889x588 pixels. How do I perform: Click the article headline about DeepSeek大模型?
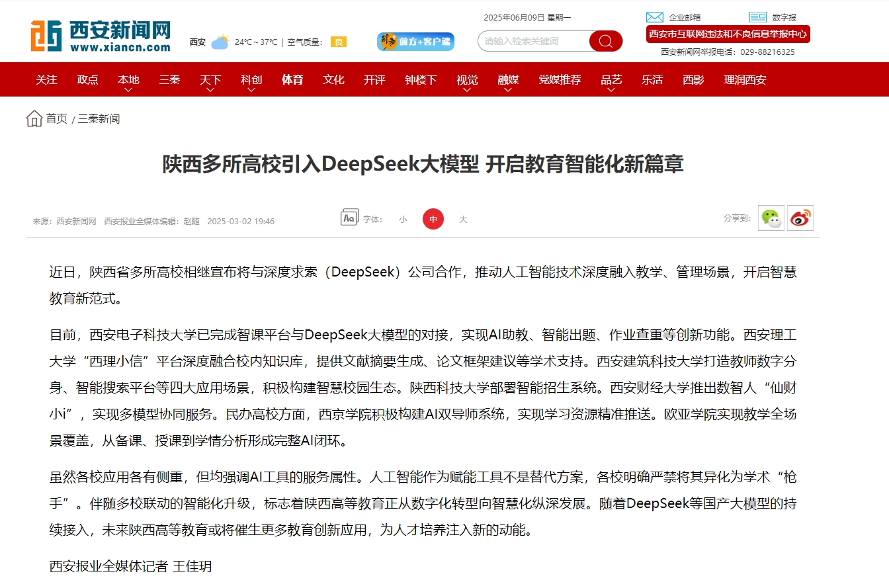tap(423, 164)
